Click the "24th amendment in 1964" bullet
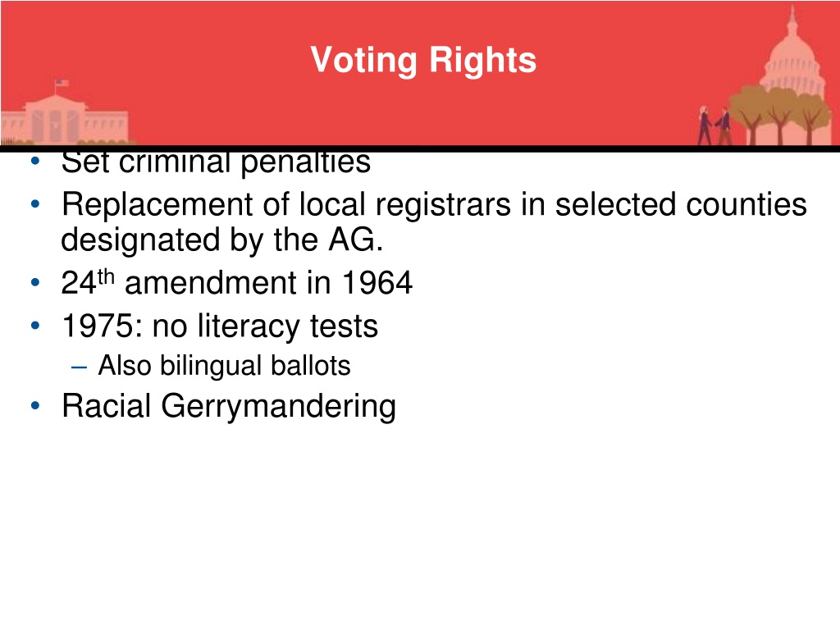This screenshot has width=840, height=630. click(x=237, y=282)
